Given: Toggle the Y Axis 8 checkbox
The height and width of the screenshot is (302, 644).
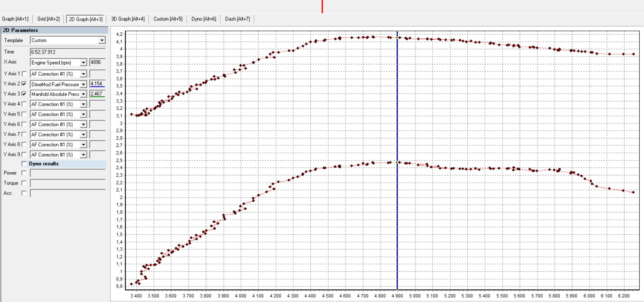Looking at the screenshot, I should tap(24, 144).
